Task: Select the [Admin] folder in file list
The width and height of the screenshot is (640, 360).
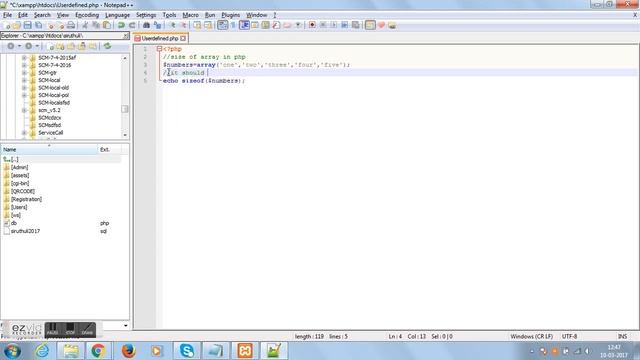Action: [x=19, y=167]
